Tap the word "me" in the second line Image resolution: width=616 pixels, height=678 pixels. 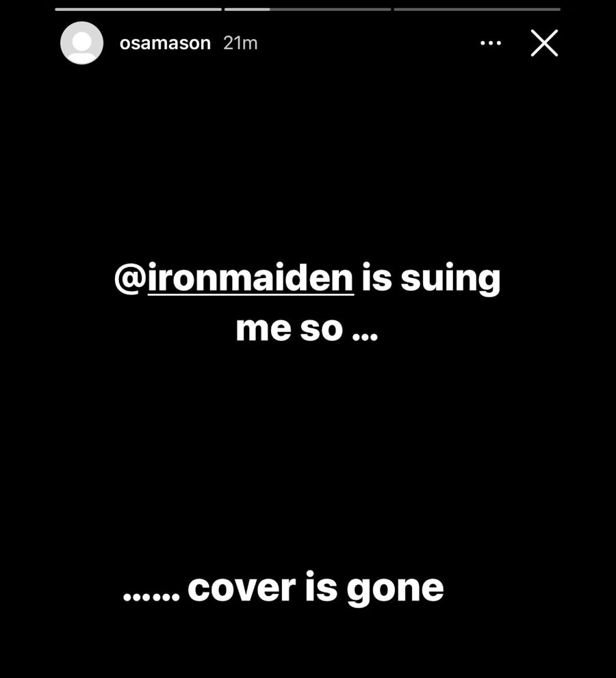point(264,329)
